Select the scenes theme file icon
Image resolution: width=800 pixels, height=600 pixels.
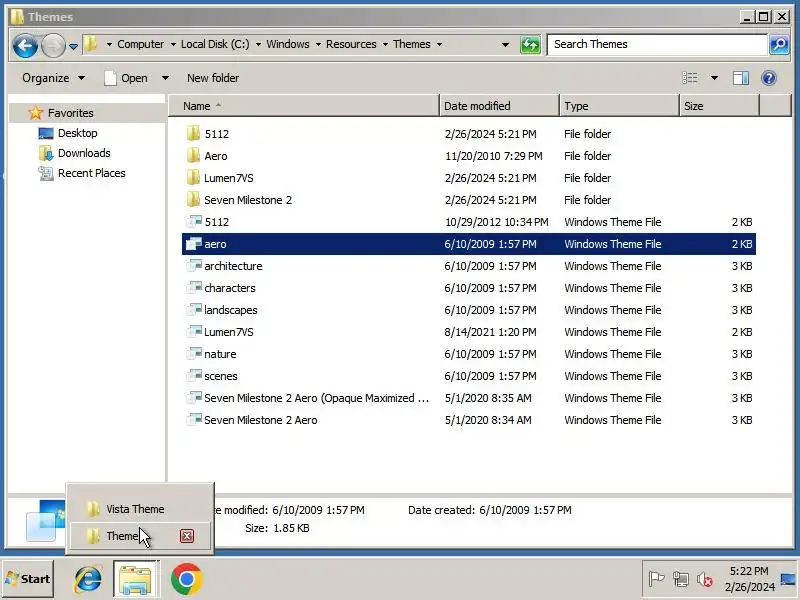click(x=194, y=376)
